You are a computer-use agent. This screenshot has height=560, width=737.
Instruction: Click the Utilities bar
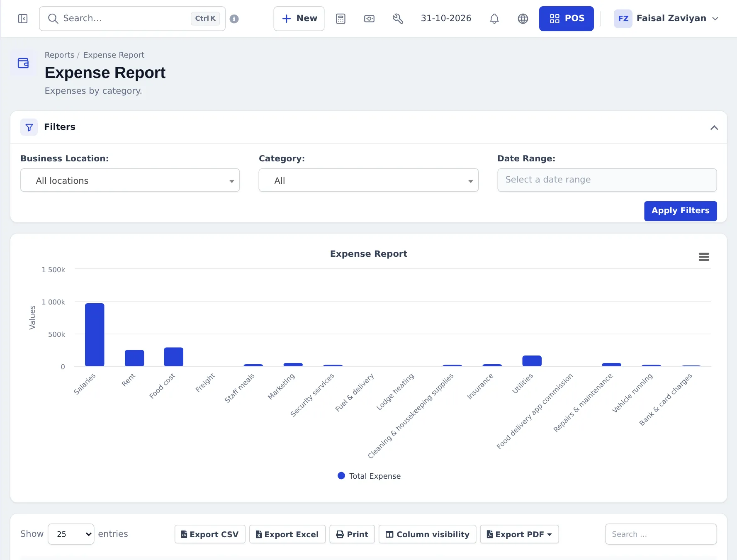pyautogui.click(x=532, y=361)
